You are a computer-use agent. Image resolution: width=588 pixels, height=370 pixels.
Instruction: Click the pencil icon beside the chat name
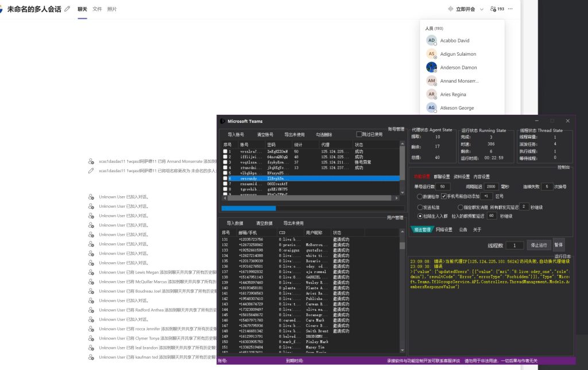68,9
